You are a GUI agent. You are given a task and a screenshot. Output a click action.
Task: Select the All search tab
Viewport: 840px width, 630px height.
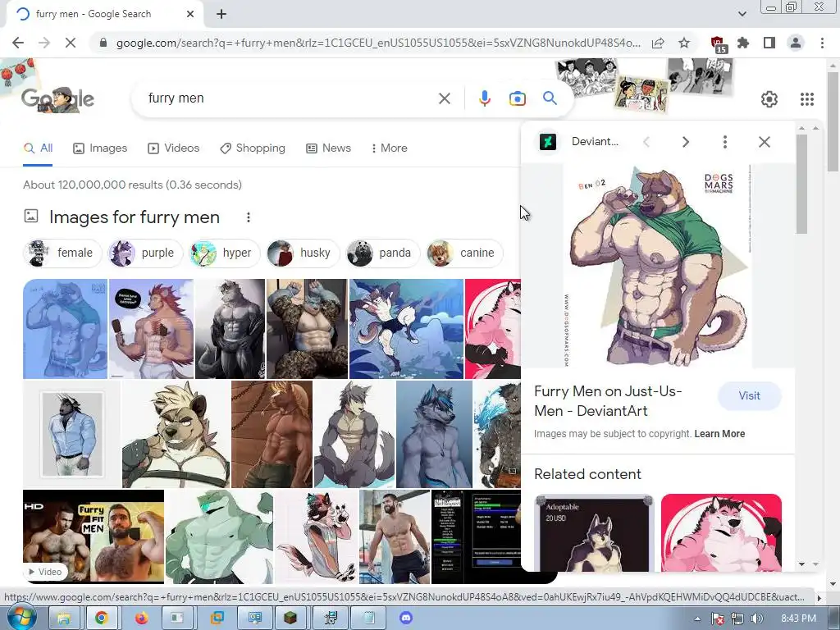(x=38, y=148)
